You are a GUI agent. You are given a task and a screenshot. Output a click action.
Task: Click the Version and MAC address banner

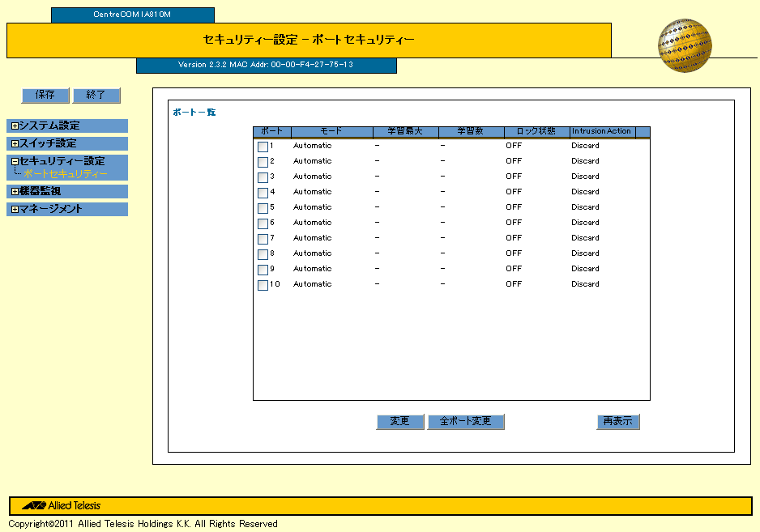266,66
